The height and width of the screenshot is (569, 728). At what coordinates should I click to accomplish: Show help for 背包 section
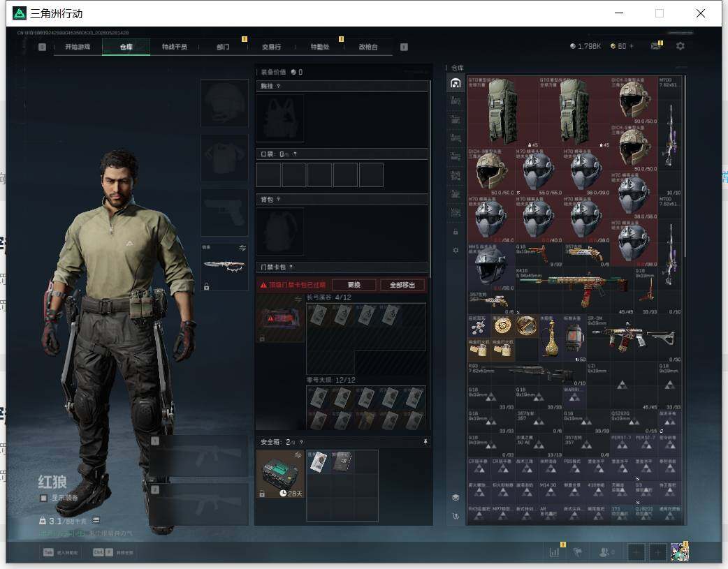[x=278, y=200]
